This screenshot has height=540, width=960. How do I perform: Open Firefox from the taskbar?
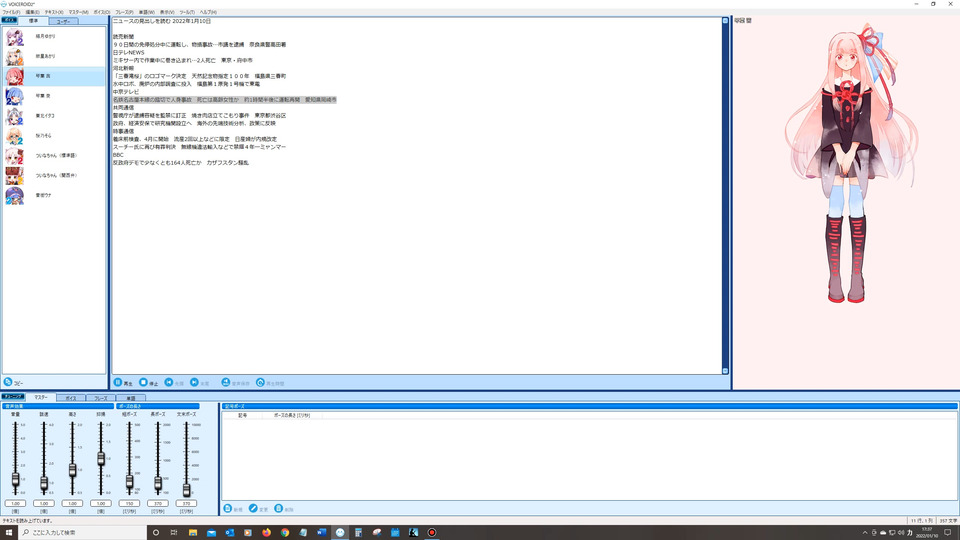[266, 533]
